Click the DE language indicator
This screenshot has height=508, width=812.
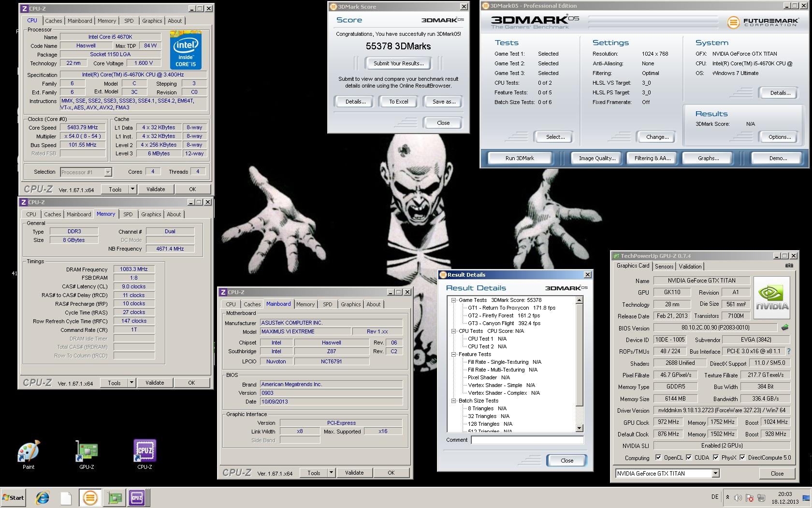pyautogui.click(x=715, y=497)
